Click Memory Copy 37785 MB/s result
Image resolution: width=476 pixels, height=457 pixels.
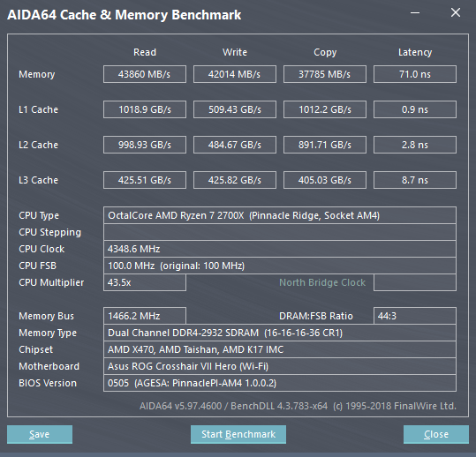(325, 74)
